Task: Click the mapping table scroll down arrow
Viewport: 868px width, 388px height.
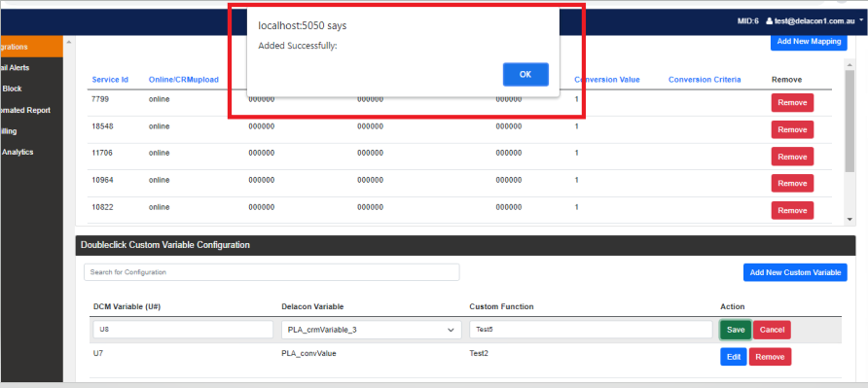Action: (x=850, y=220)
